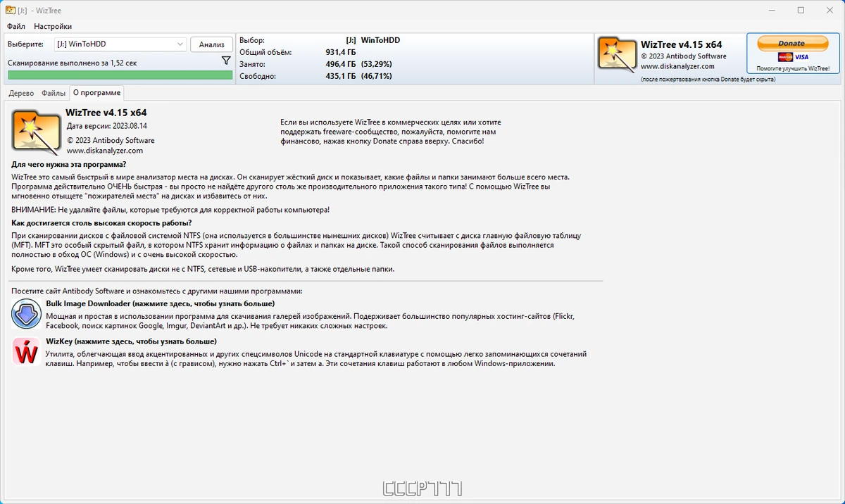Click the MasterCard VISA card icons

pyautogui.click(x=793, y=57)
